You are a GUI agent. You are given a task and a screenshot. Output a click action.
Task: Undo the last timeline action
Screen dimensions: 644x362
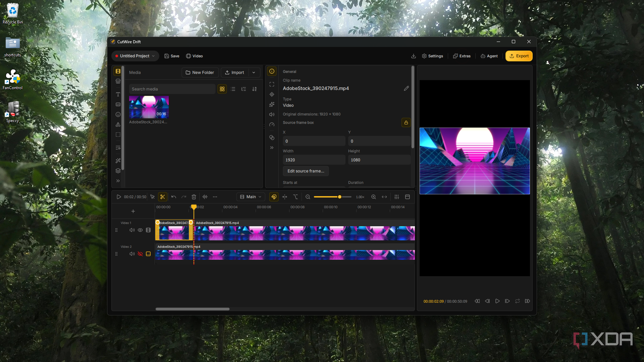tap(173, 197)
